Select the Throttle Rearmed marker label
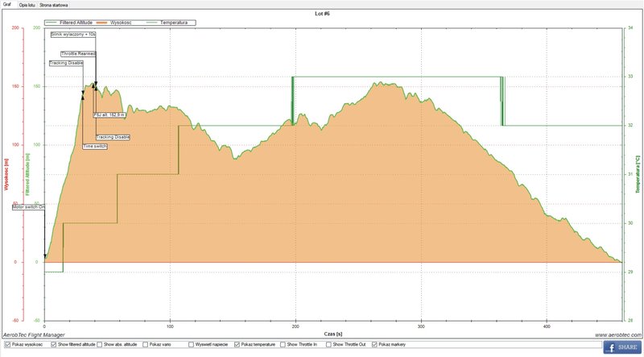The image size is (644, 357). tap(78, 53)
